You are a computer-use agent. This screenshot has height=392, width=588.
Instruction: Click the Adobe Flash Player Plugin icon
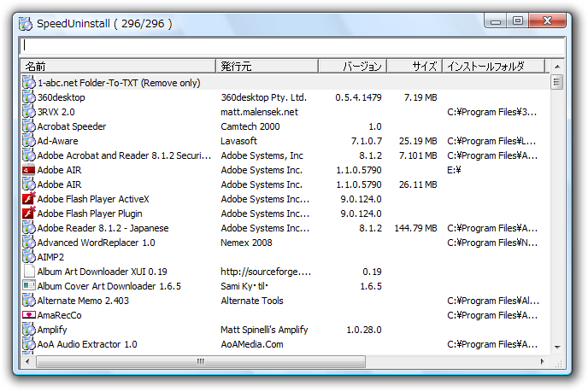(x=29, y=214)
